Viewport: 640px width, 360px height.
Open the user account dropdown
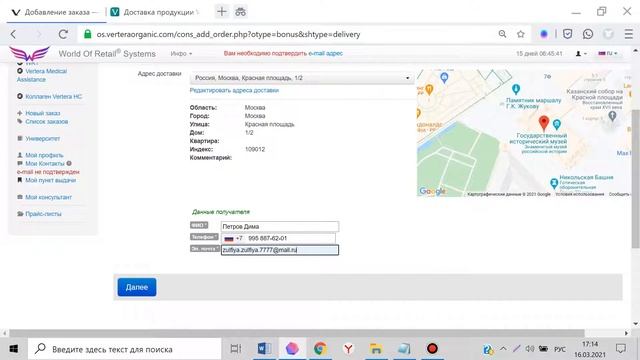click(581, 53)
